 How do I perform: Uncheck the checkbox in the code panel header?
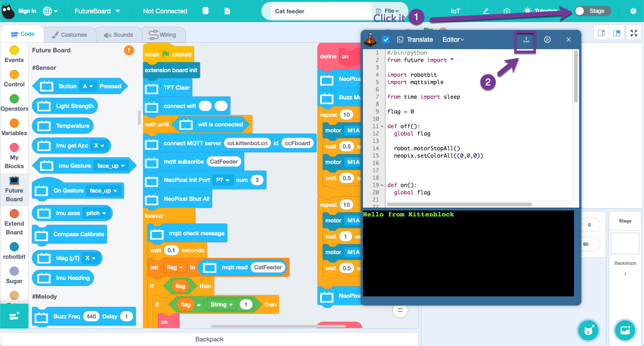point(386,40)
